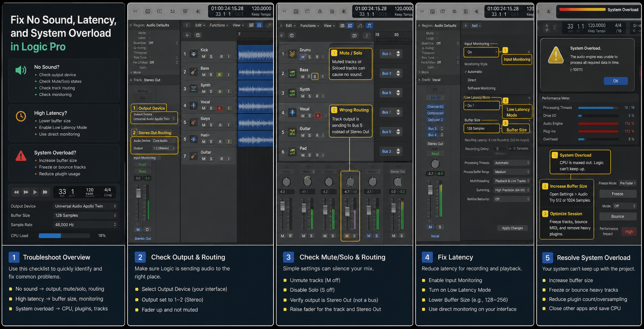Select Vocal microphone icon in Check Output panel
The height and width of the screenshot is (329, 644).
click(194, 106)
